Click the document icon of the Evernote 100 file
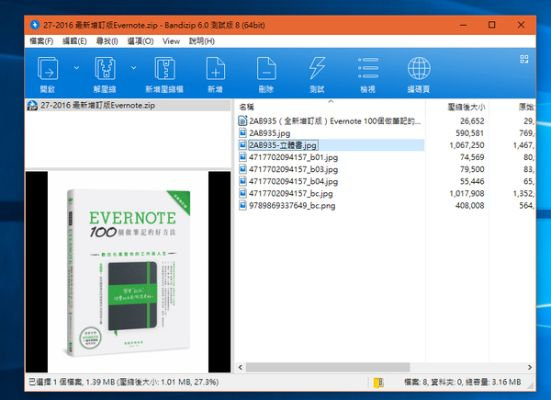 coord(242,121)
